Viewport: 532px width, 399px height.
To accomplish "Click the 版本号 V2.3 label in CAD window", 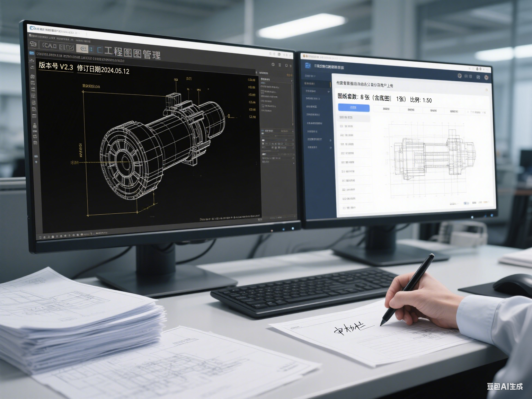I will [x=56, y=66].
